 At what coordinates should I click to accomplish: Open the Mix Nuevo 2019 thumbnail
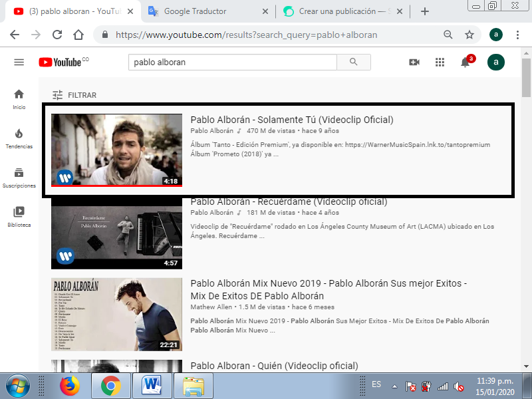116,314
